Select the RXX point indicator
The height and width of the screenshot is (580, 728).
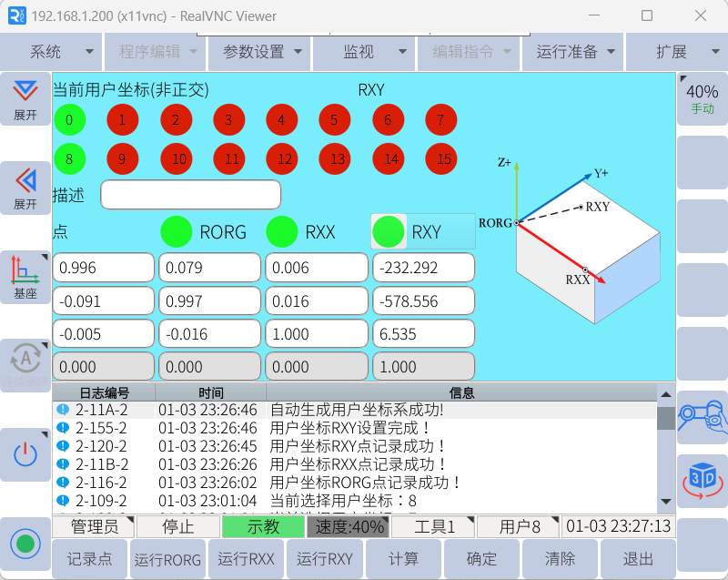(x=282, y=232)
